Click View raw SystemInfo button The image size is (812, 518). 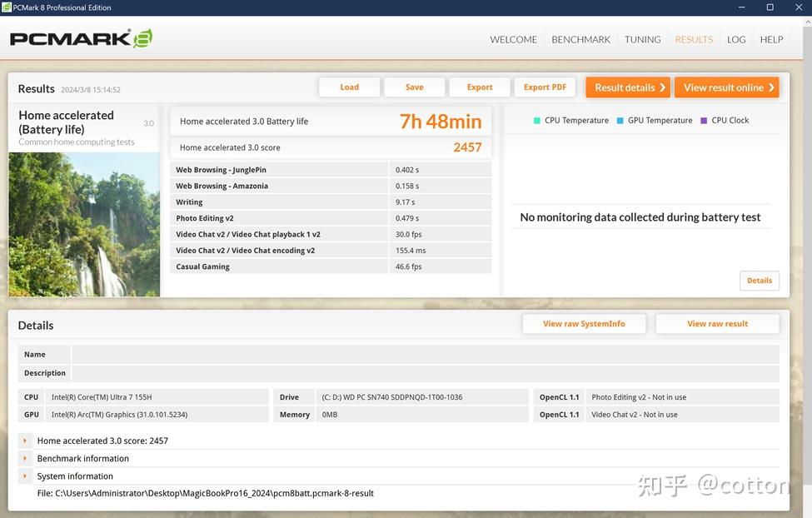[584, 324]
